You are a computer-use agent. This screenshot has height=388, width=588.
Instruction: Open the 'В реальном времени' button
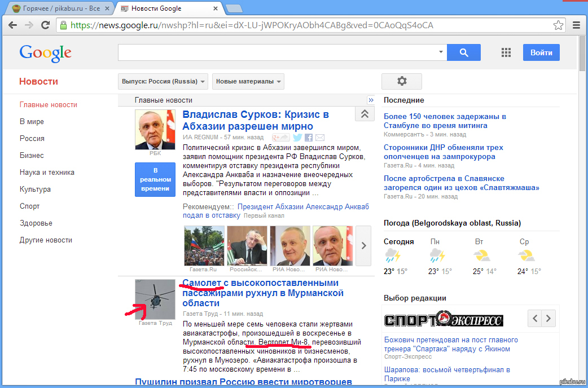point(155,180)
